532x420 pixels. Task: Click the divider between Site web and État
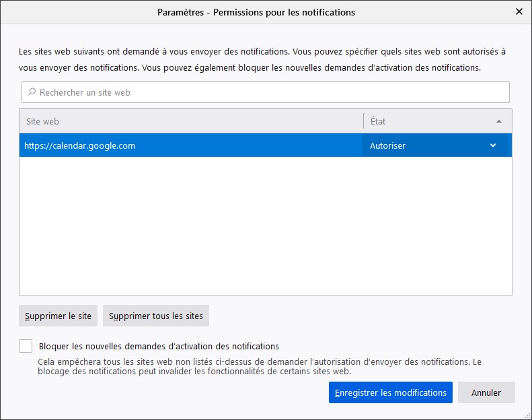[x=364, y=121]
